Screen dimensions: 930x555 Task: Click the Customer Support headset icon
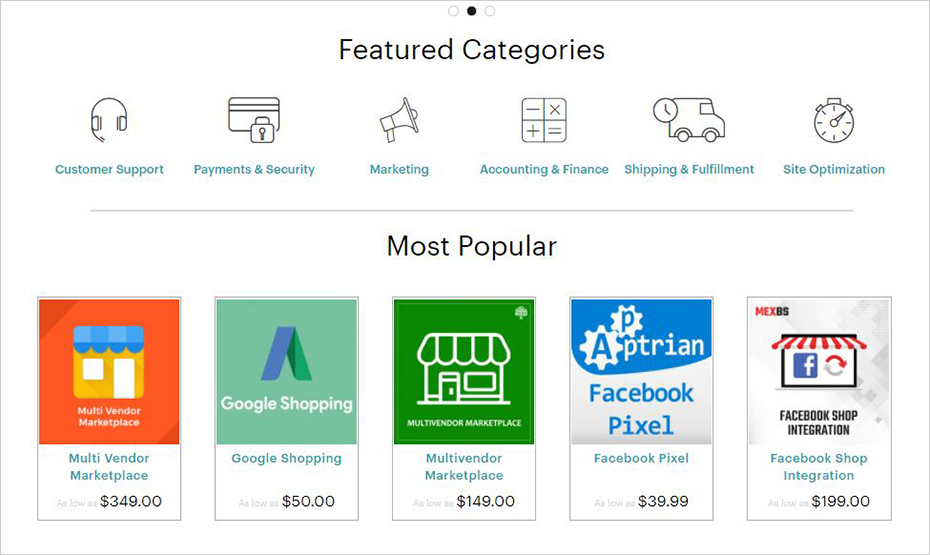[109, 120]
